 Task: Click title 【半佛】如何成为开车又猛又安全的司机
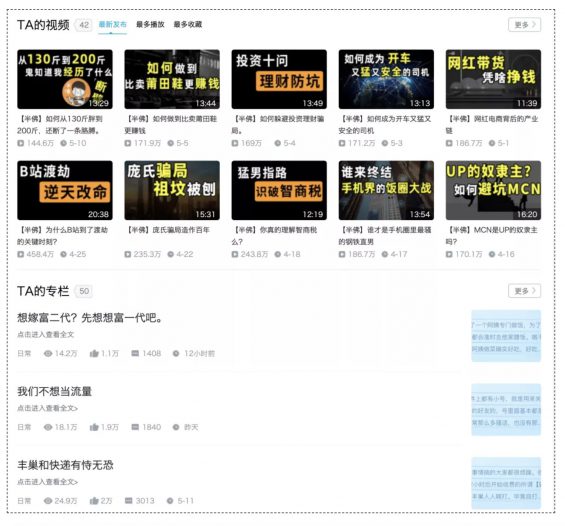(385, 125)
